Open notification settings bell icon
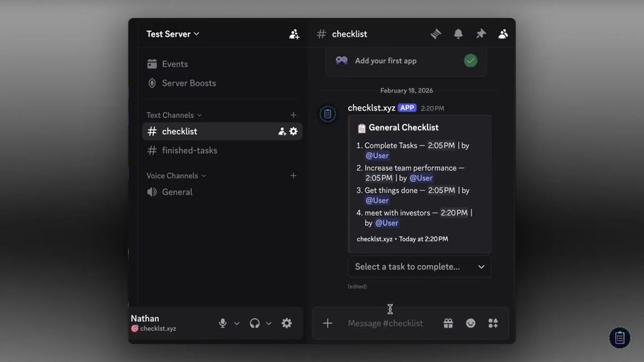This screenshot has width=644, height=362. pyautogui.click(x=458, y=34)
